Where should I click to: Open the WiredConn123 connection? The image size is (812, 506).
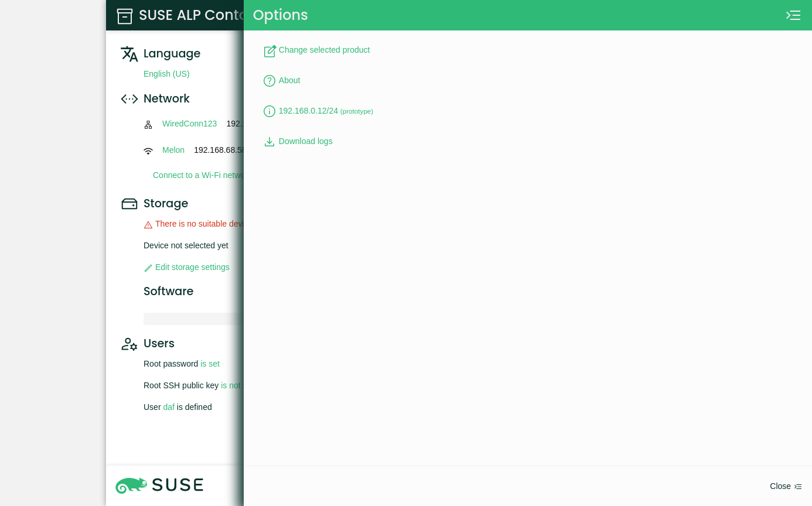189,124
